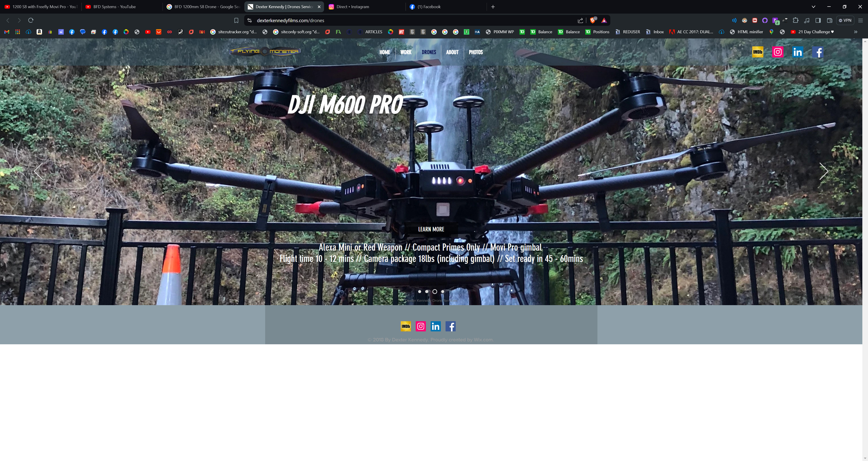Click the scroll-down arrow of page scrollbar
Image resolution: width=868 pixels, height=461 pixels.
pos(865,458)
